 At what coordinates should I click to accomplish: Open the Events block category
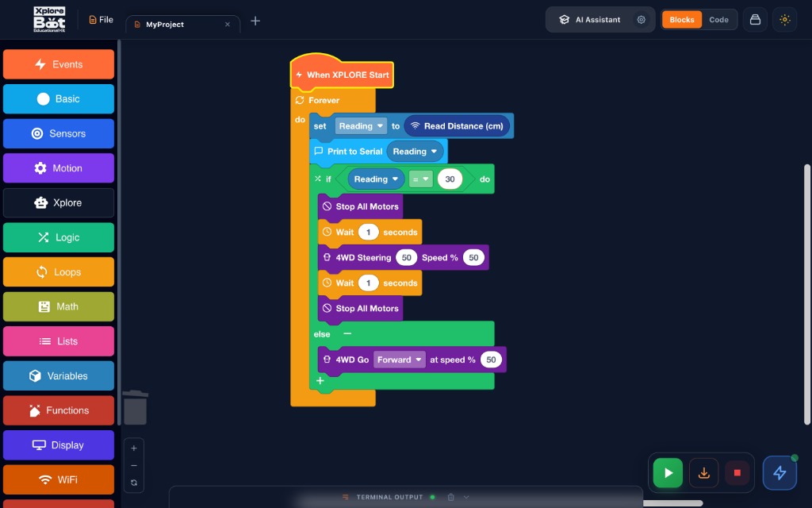58,64
